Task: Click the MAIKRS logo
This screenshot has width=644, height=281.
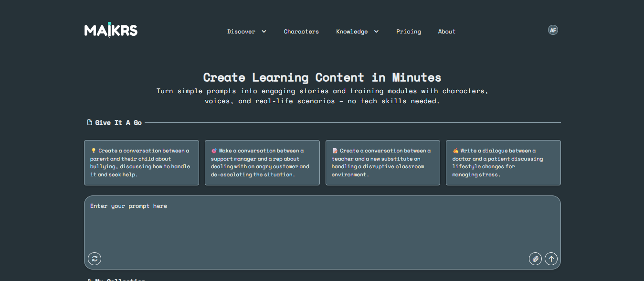Action: pos(111,30)
